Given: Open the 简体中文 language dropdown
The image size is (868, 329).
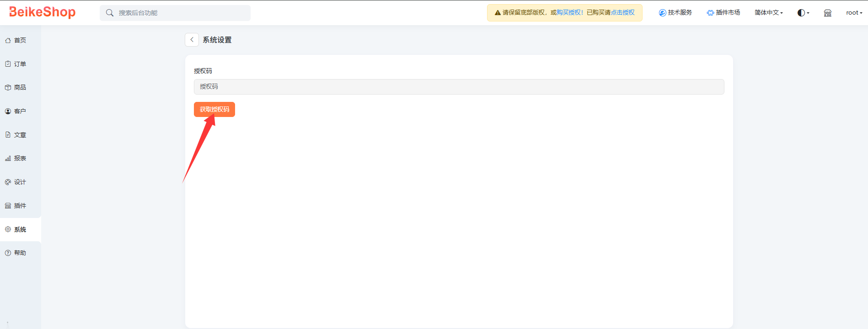Looking at the screenshot, I should point(769,13).
